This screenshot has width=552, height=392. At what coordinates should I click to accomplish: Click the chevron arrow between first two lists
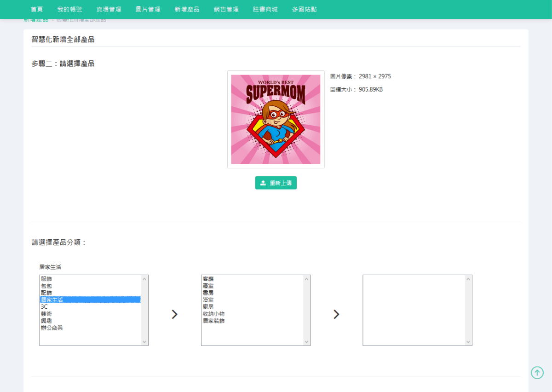coord(174,314)
